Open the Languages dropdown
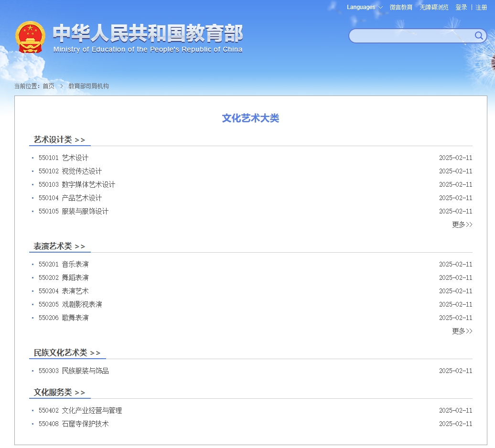Screen dimensions: 495x448 (365, 7)
